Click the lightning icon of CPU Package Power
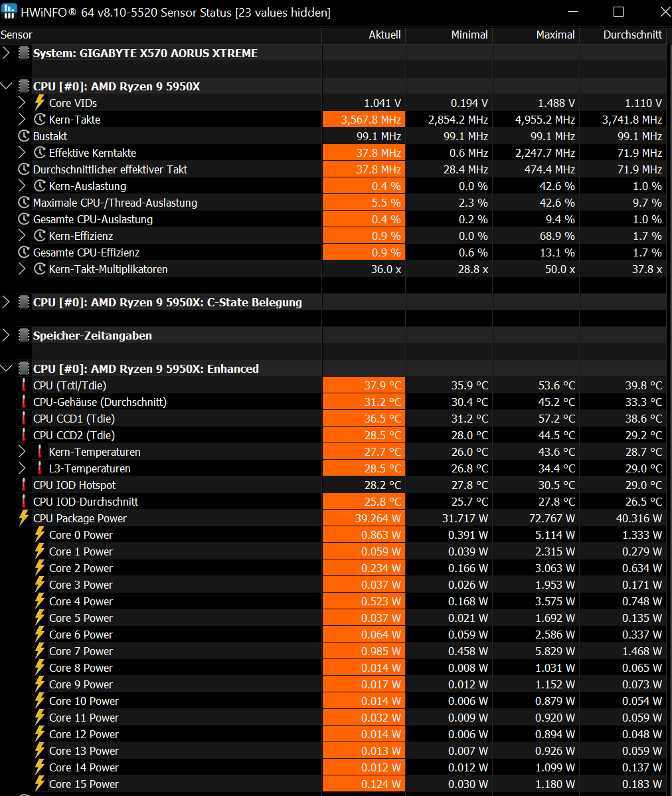Viewport: 672px width, 796px height. pyautogui.click(x=24, y=518)
